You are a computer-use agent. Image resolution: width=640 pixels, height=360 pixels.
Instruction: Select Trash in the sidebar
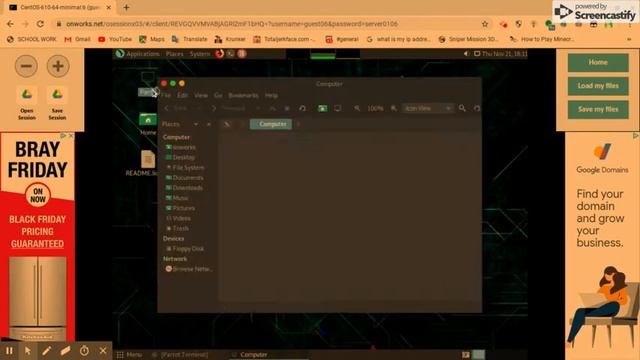pyautogui.click(x=177, y=229)
